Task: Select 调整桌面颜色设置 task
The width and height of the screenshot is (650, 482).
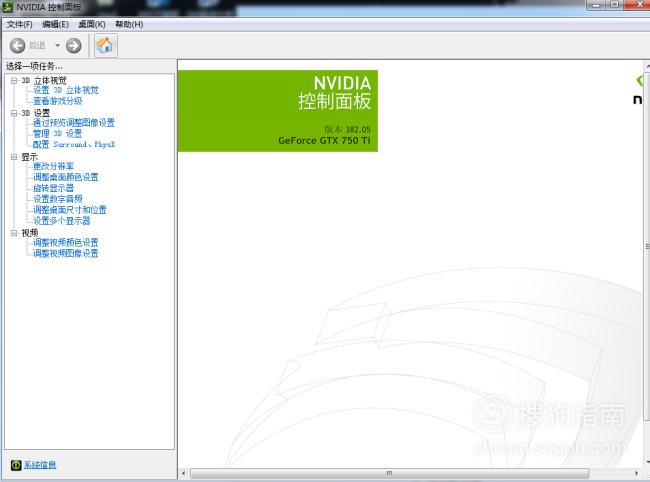Action: 65,177
